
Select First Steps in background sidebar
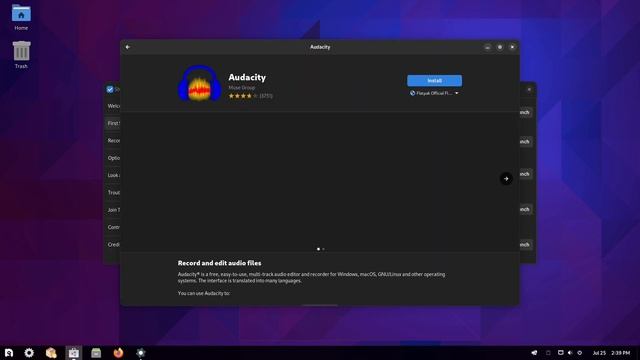(x=113, y=123)
